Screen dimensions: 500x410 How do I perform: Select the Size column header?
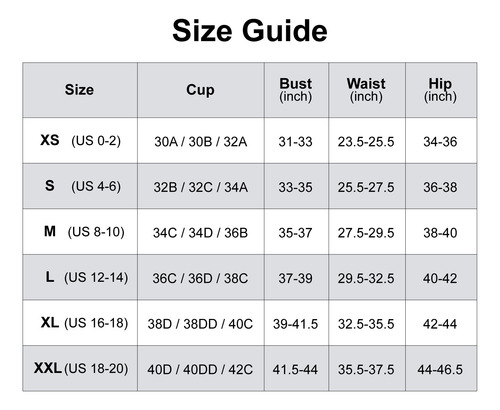[x=80, y=90]
